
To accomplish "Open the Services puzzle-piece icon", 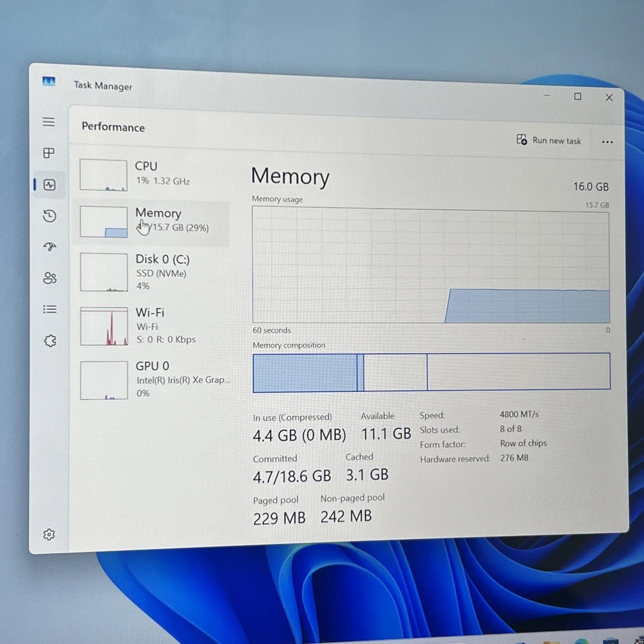I will point(50,341).
